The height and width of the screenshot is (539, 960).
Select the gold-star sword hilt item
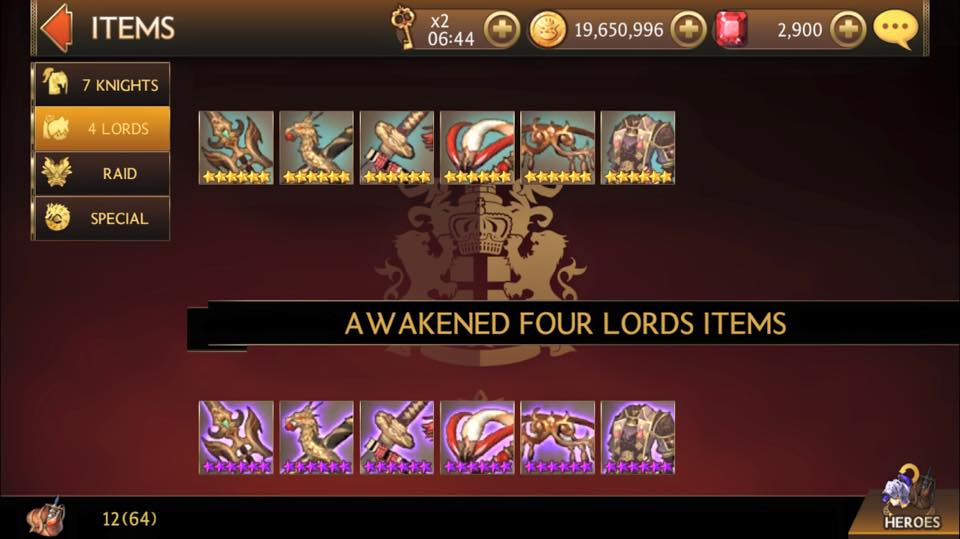(x=397, y=148)
